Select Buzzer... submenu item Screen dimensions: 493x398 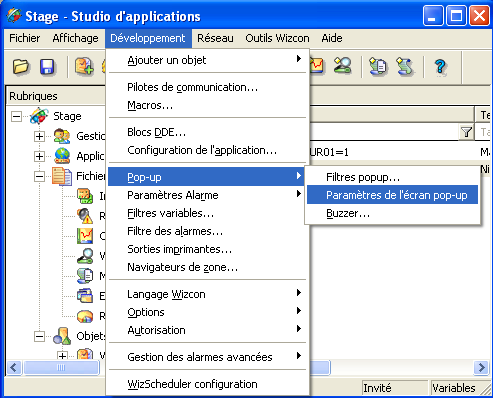click(392, 213)
